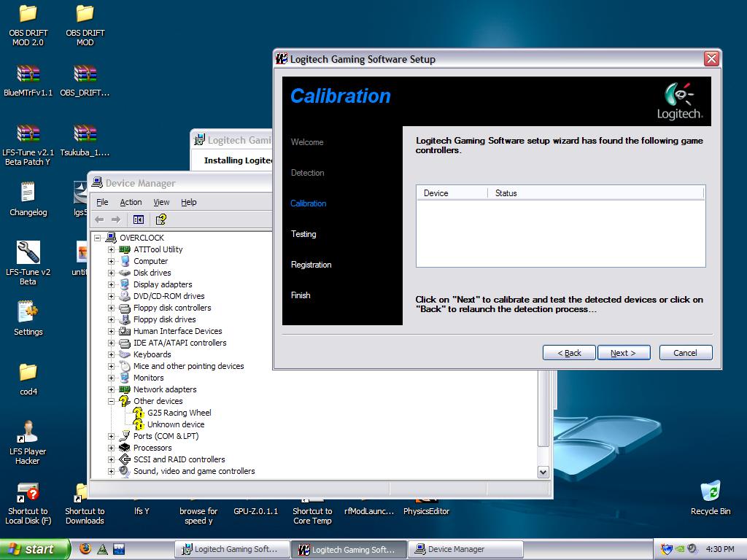Close the Logitech Gaming Software Setup window
The height and width of the screenshot is (560, 747).
[x=711, y=58]
